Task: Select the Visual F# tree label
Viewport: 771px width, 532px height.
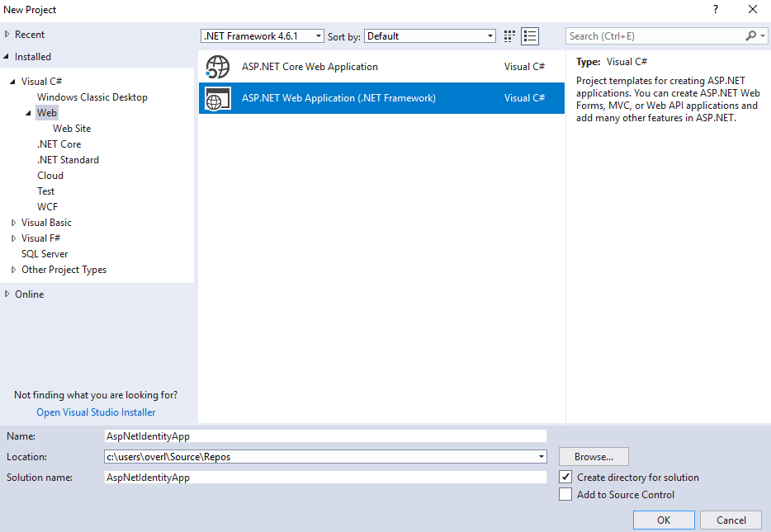Action: point(40,238)
